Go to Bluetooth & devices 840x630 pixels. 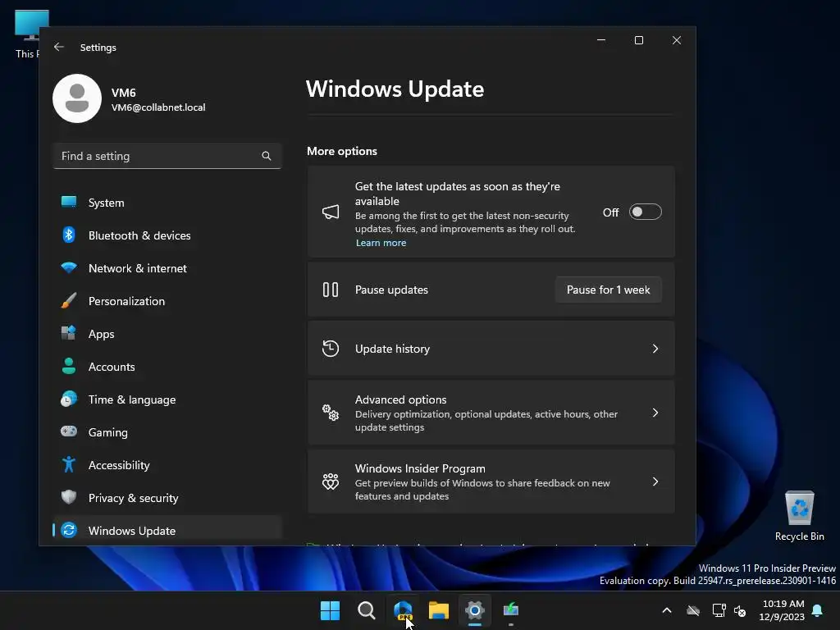click(x=167, y=235)
